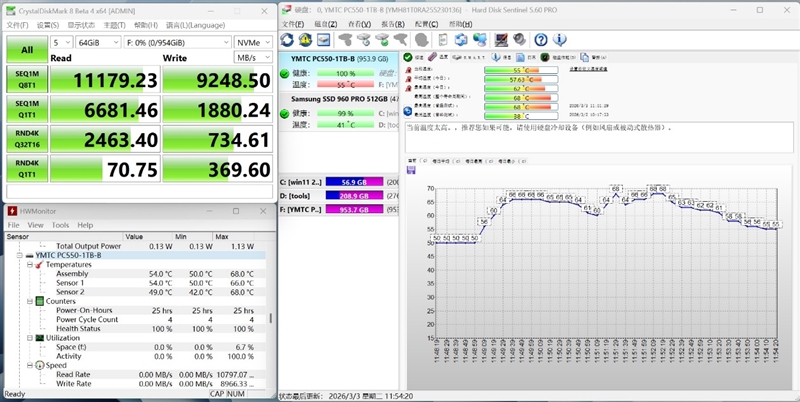800x402 pixels.
Task: Switch to the S.M.A.R.T. tab
Action: coord(469,57)
